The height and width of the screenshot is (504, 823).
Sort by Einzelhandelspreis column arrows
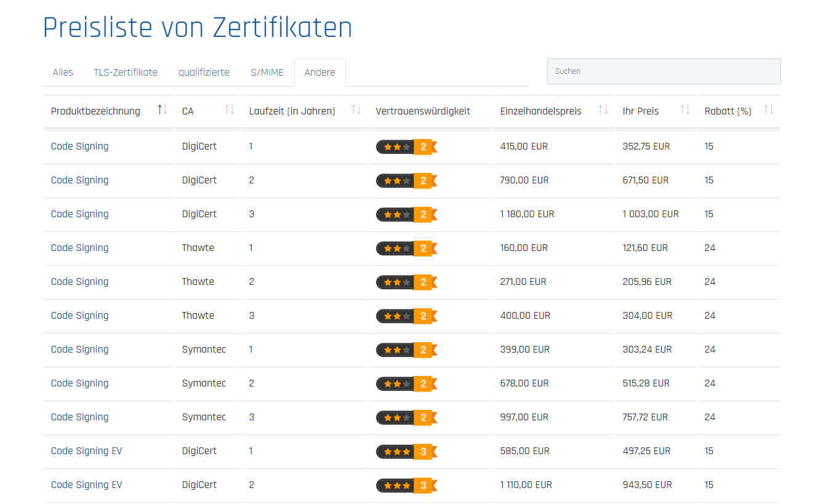tap(603, 110)
